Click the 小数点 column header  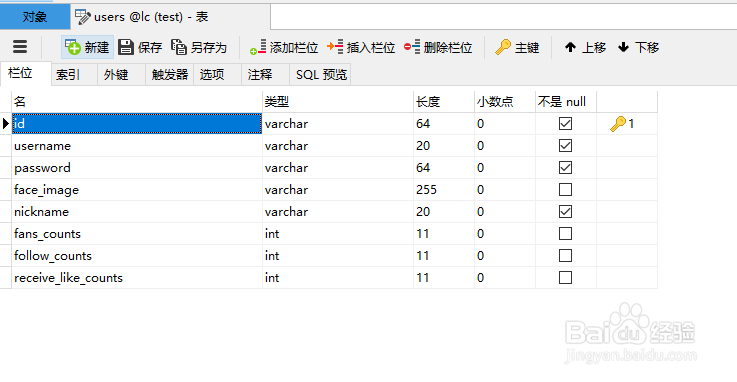coord(505,101)
